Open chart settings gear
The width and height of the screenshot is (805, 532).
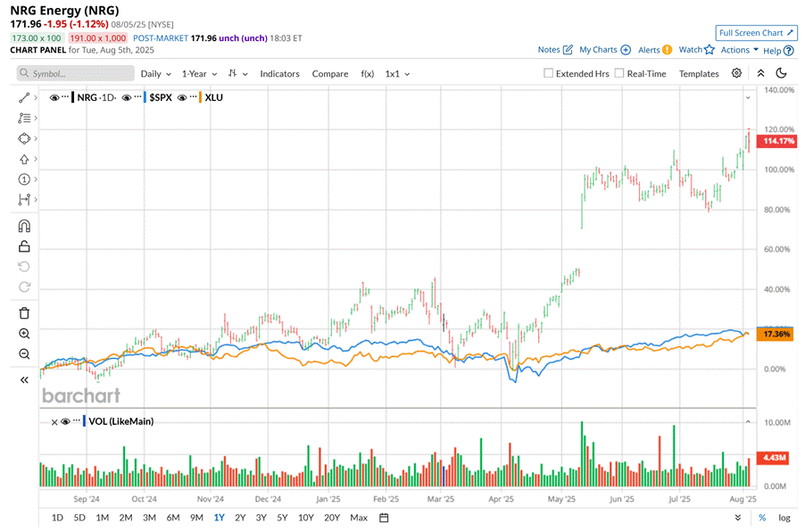(736, 73)
